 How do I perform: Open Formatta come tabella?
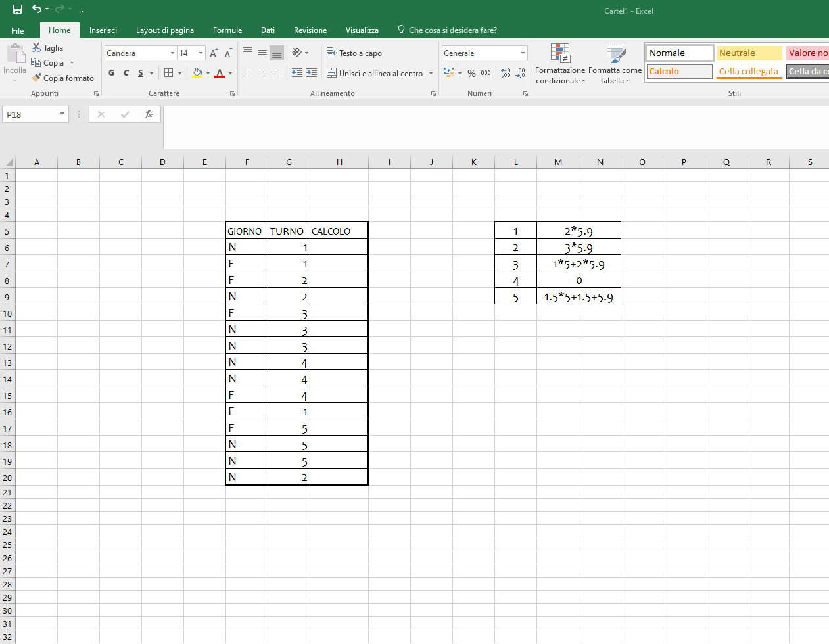615,64
